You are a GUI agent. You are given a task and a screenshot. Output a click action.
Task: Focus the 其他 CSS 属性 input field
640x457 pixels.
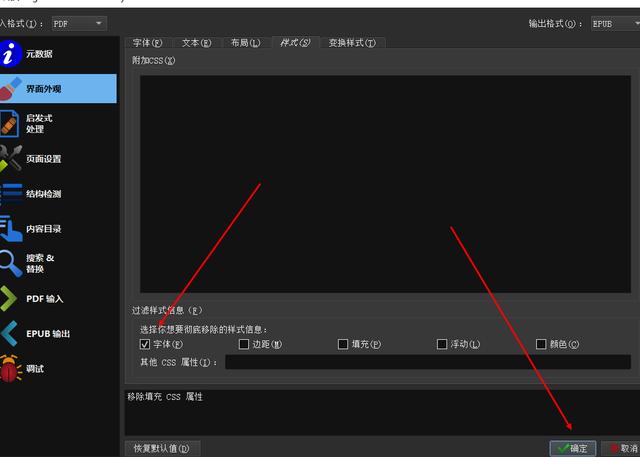pyautogui.click(x=428, y=362)
